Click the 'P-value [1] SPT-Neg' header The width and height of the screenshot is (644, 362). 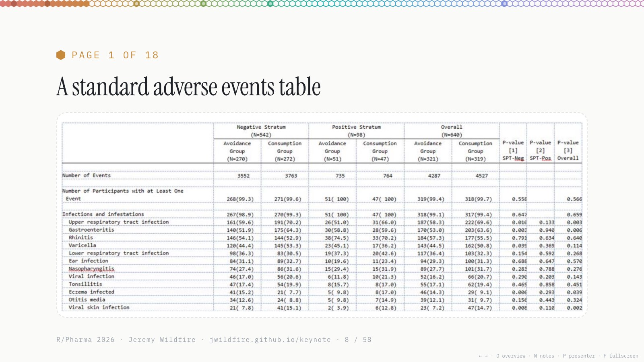(x=513, y=150)
